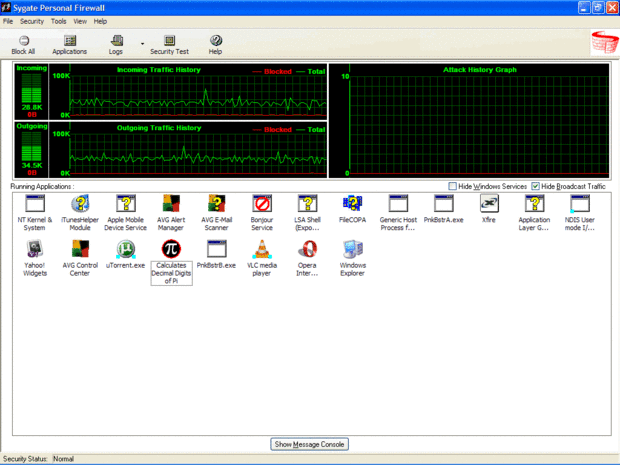The height and width of the screenshot is (465, 620).
Task: Open the Security menu
Action: (x=32, y=21)
